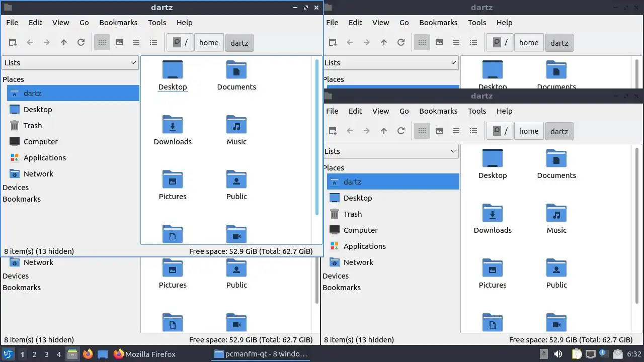This screenshot has width=644, height=362.
Task: Select Public folder in lower-right window
Action: (x=556, y=274)
